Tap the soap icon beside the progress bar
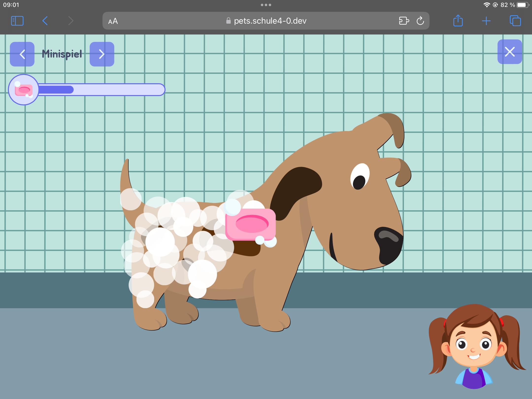This screenshot has width=532, height=399. [23, 90]
